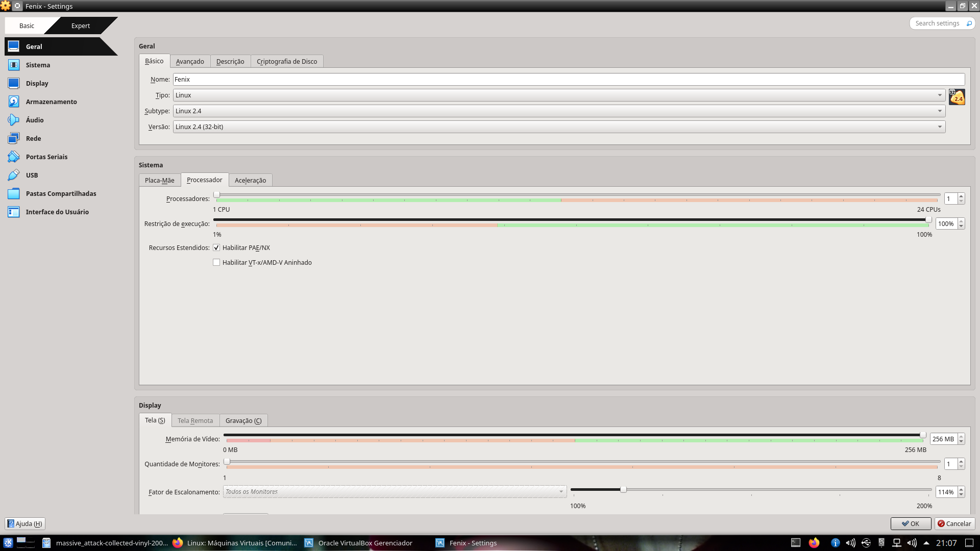
Task: Open the USB icon section
Action: (14, 175)
